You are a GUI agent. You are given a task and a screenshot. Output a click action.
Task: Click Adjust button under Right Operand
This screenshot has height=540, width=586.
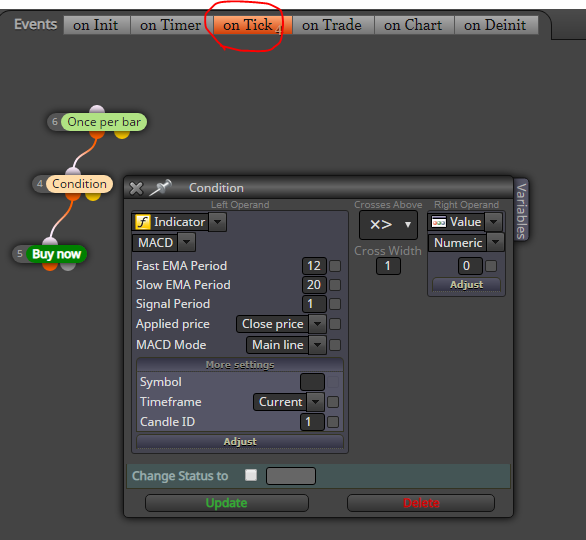click(466, 285)
